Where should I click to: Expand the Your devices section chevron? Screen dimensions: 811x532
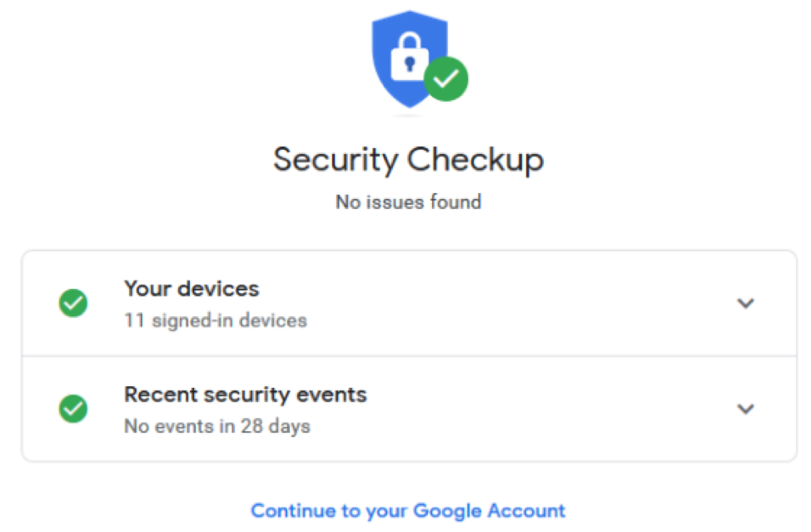tap(745, 303)
